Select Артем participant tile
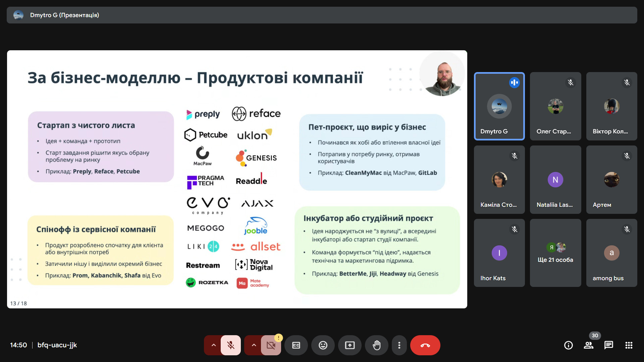Screen dimensions: 644x362 click(x=611, y=180)
